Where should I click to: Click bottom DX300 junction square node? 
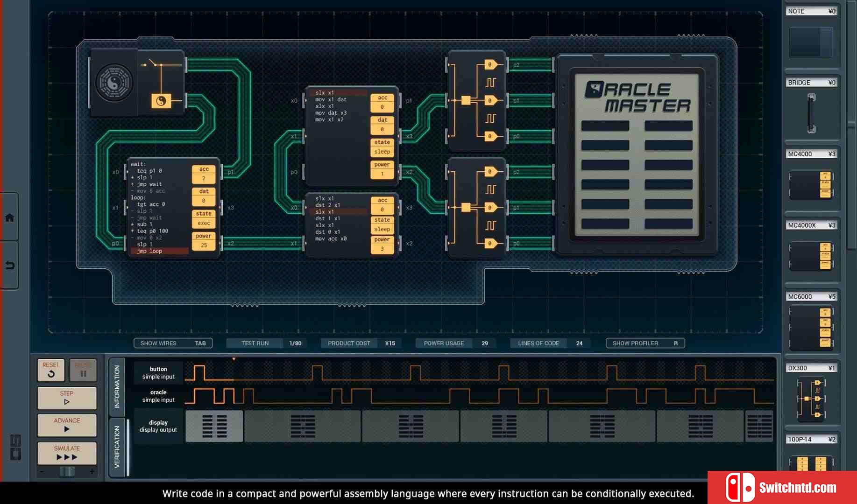tap(466, 208)
